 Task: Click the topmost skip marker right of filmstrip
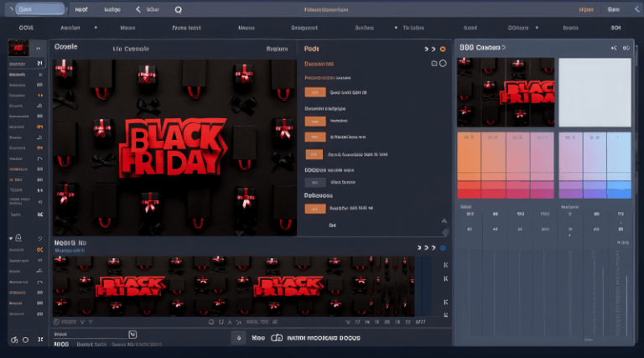point(445,265)
